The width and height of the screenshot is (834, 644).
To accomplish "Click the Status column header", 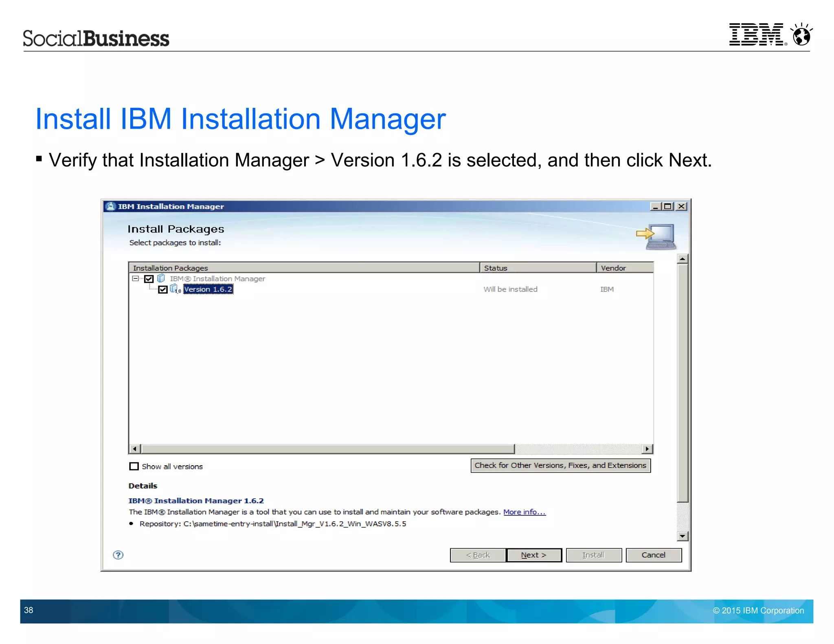I will 538,267.
